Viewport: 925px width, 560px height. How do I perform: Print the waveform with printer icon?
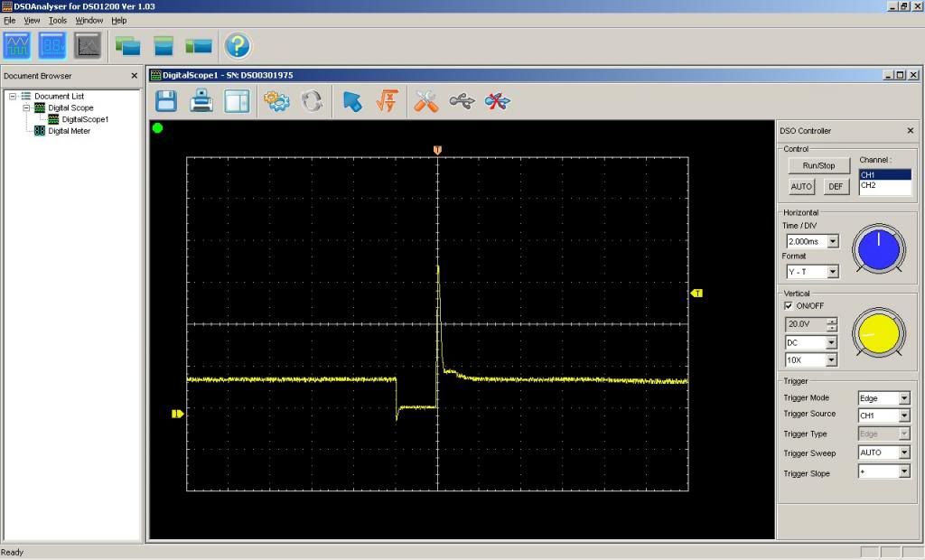[201, 101]
